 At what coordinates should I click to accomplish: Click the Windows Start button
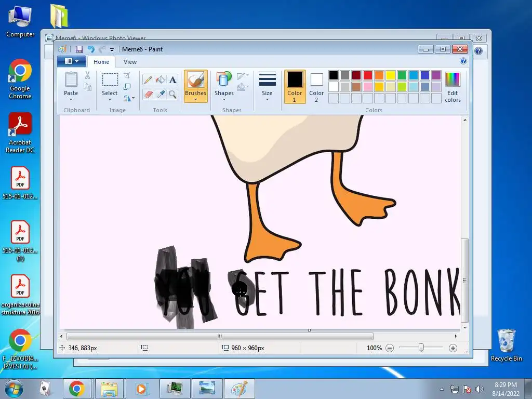(14, 389)
